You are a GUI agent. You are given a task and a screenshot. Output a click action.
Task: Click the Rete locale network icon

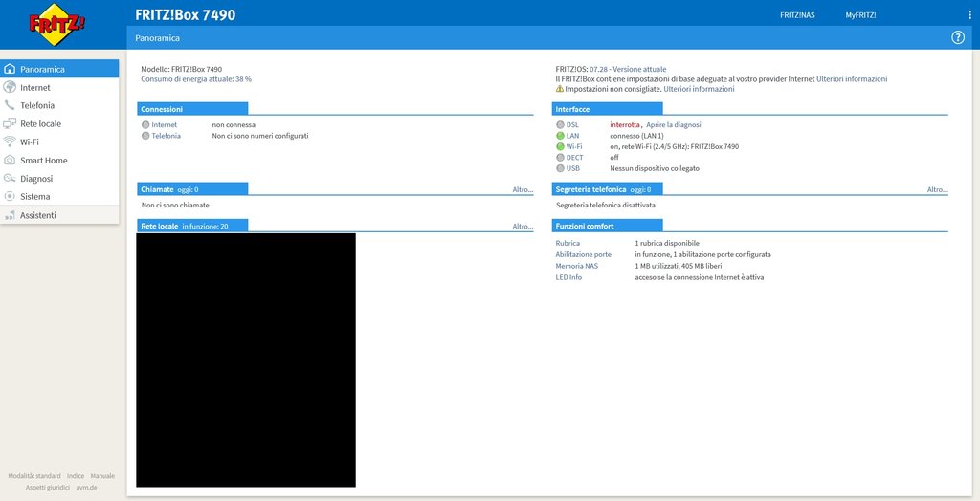10,123
